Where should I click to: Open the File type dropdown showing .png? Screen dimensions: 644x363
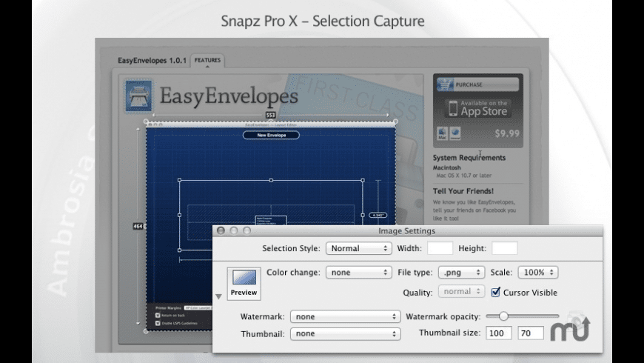(x=461, y=272)
